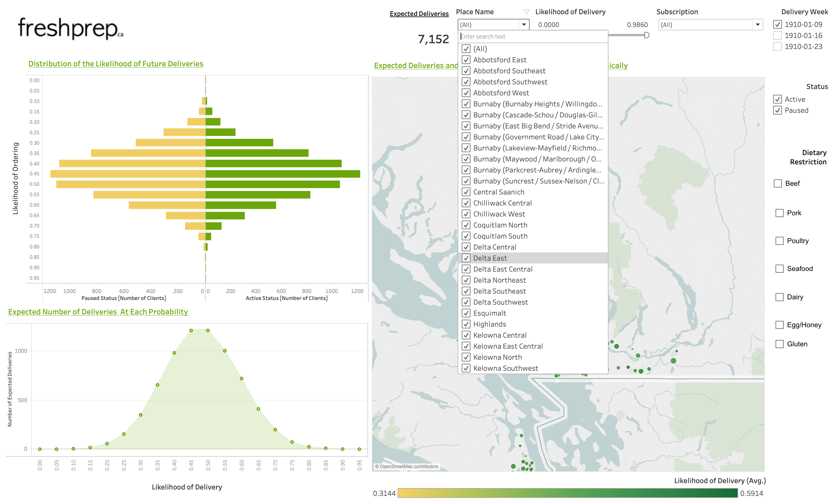
Task: Click the place name search text field
Action: [x=533, y=37]
